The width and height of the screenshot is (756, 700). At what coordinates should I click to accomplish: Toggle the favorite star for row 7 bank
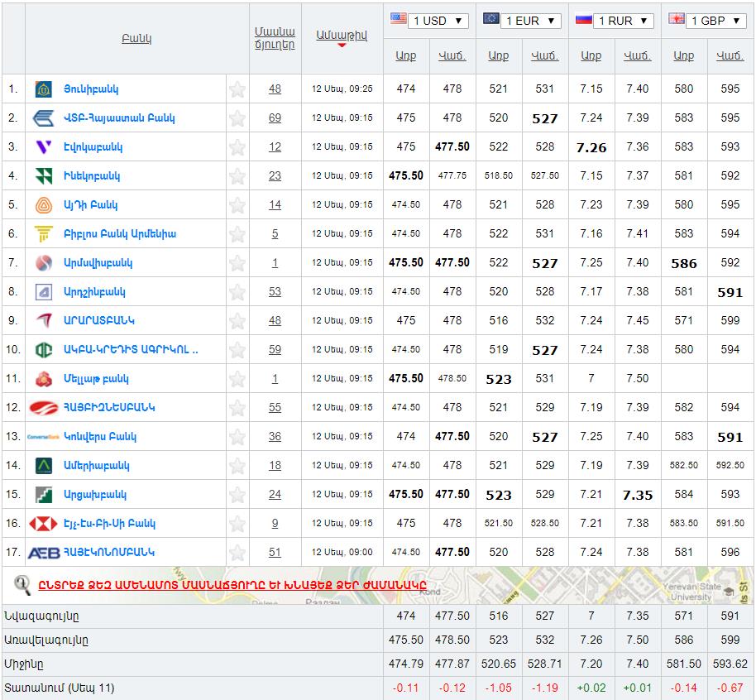[237, 263]
